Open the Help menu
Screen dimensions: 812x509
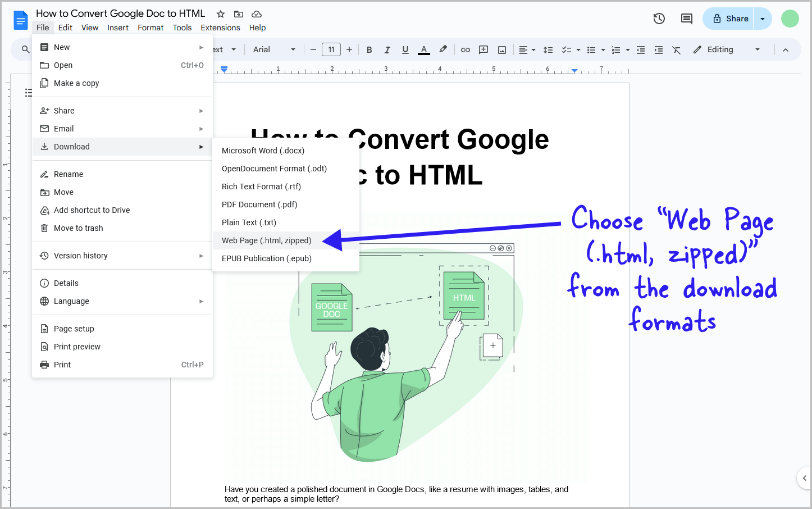[257, 28]
